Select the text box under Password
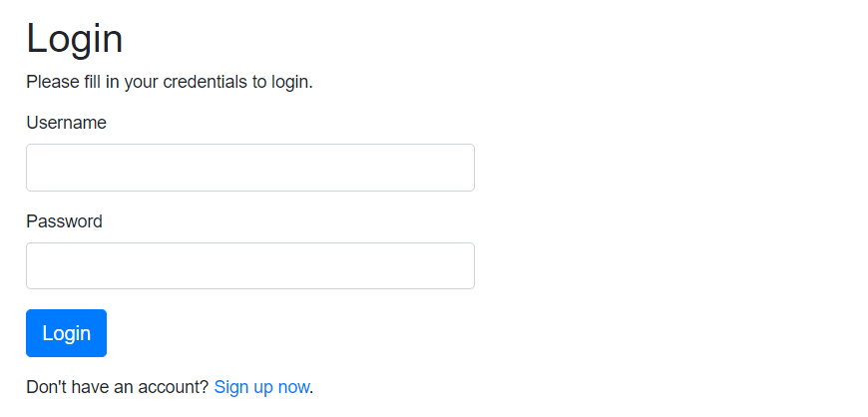Viewport: 868px width, 417px height. (x=249, y=266)
